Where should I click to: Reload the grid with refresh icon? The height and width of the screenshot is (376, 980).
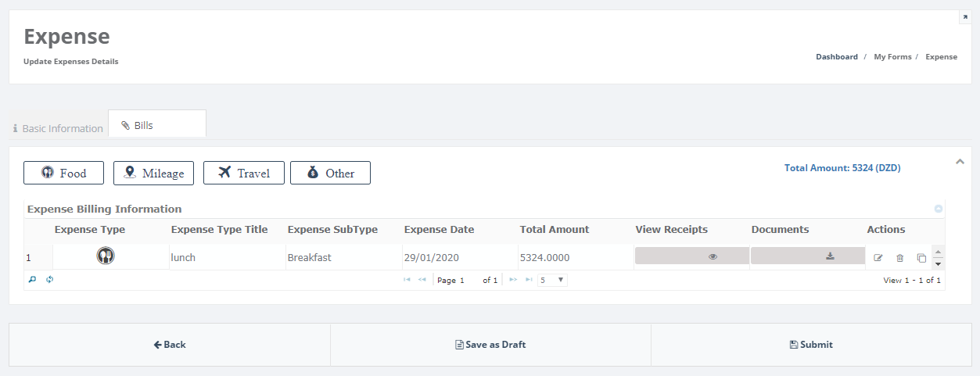click(x=49, y=279)
